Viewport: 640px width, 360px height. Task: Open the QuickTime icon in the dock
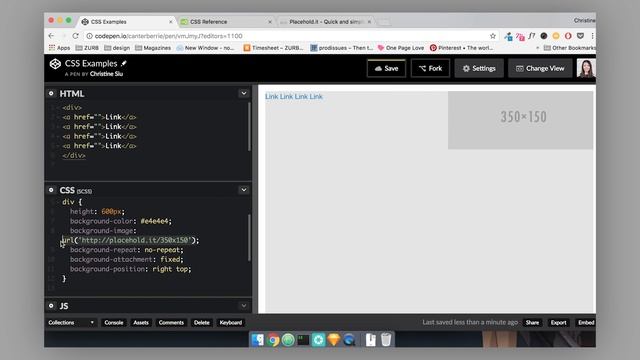(349, 340)
